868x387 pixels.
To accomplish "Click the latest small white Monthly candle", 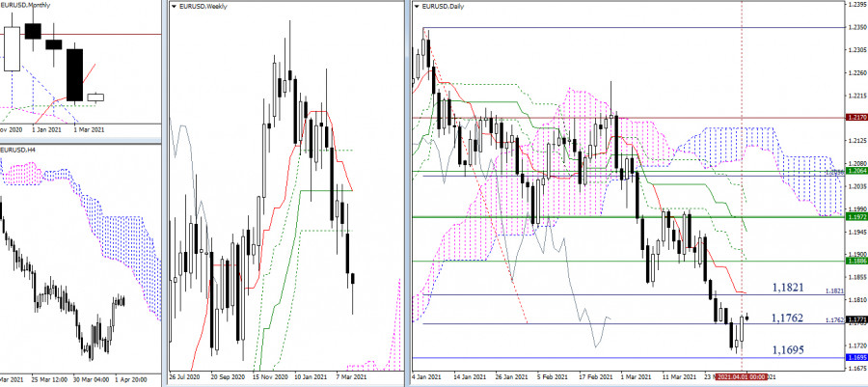I will (95, 97).
